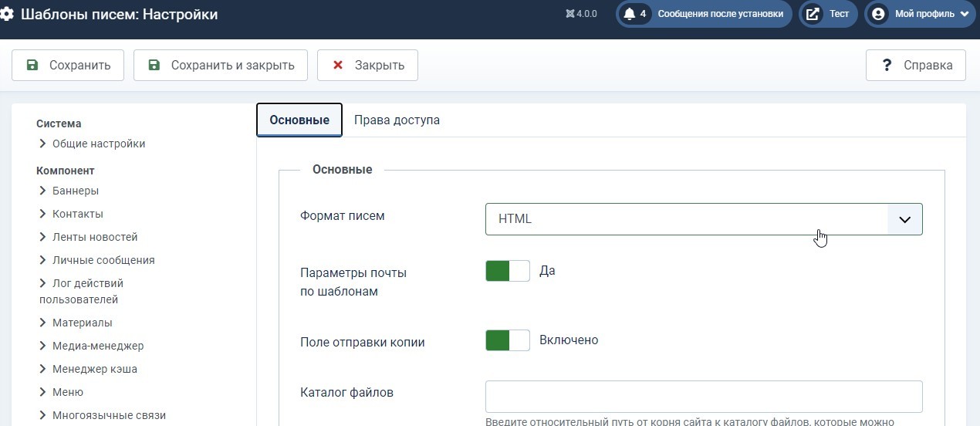Click the chevron beside Менеджер кэша
This screenshot has width=980, height=426.
pos(43,369)
